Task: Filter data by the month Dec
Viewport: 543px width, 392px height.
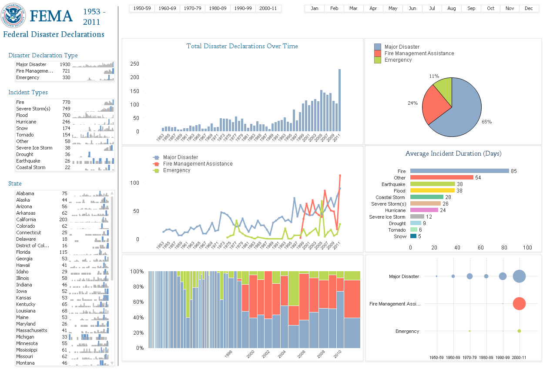Action: click(x=529, y=8)
